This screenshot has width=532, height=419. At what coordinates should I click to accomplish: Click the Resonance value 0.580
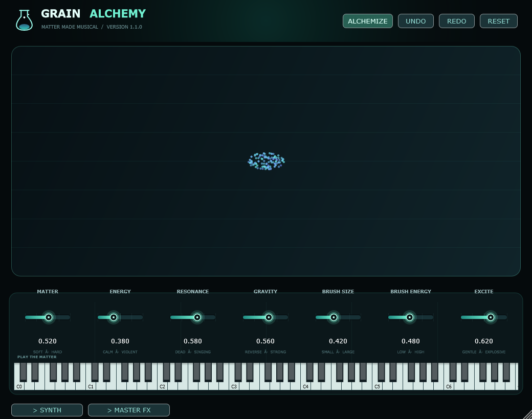pos(193,341)
